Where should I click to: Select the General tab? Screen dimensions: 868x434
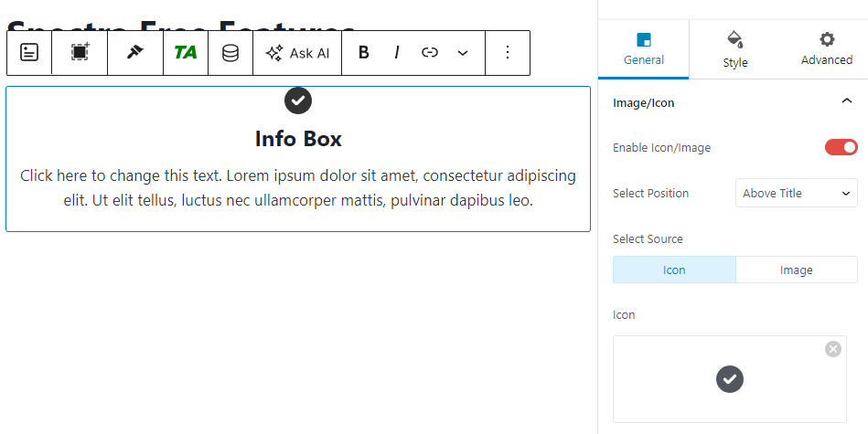pos(644,49)
